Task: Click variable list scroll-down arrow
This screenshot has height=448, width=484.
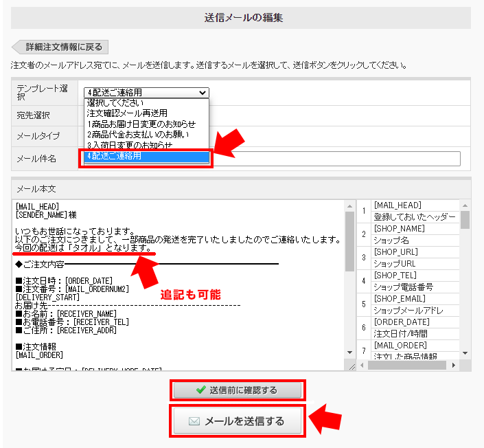Action: coord(465,353)
